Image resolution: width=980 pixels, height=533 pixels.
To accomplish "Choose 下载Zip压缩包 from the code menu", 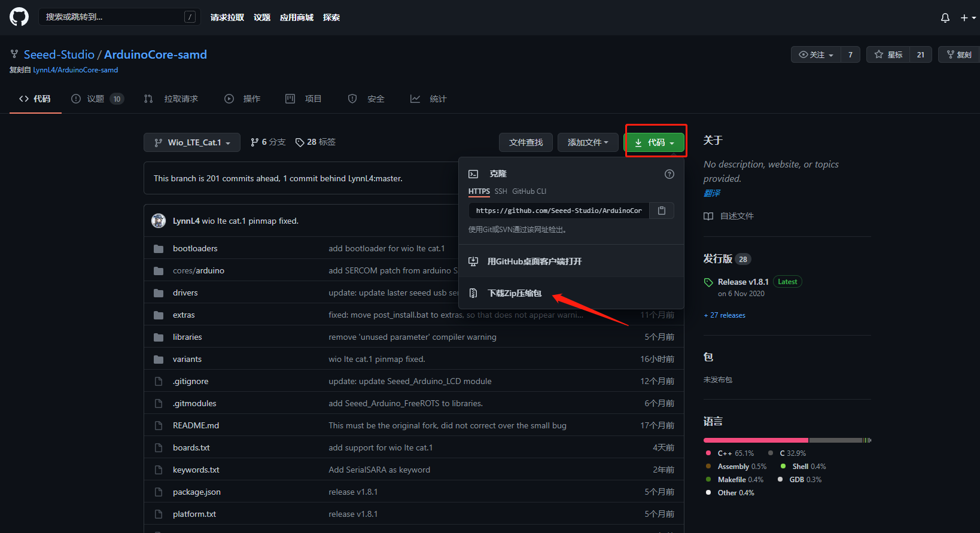I will tap(571, 293).
